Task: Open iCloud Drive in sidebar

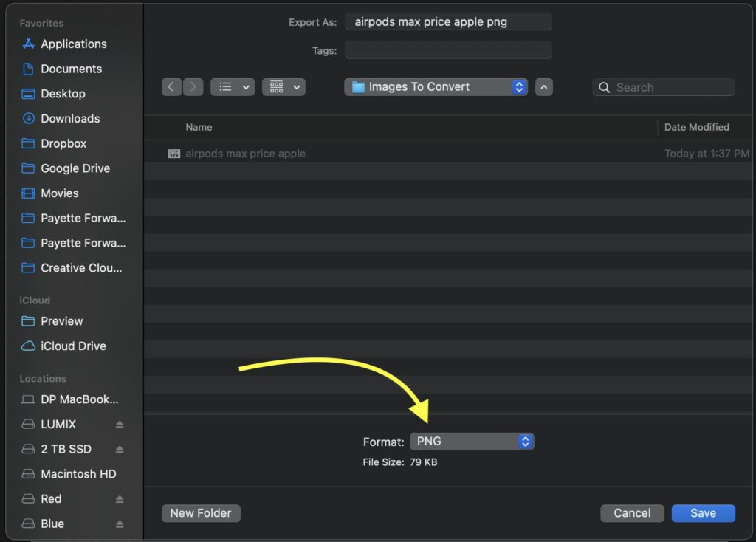Action: coord(73,346)
